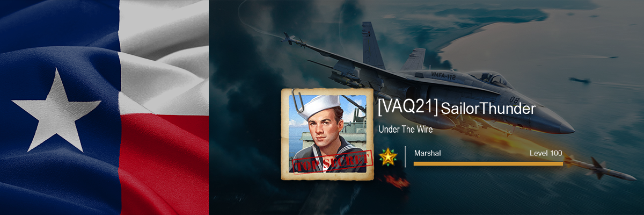The height and width of the screenshot is (215, 644).
Task: Select the [VAQ21] clan tag
Action: point(407,107)
